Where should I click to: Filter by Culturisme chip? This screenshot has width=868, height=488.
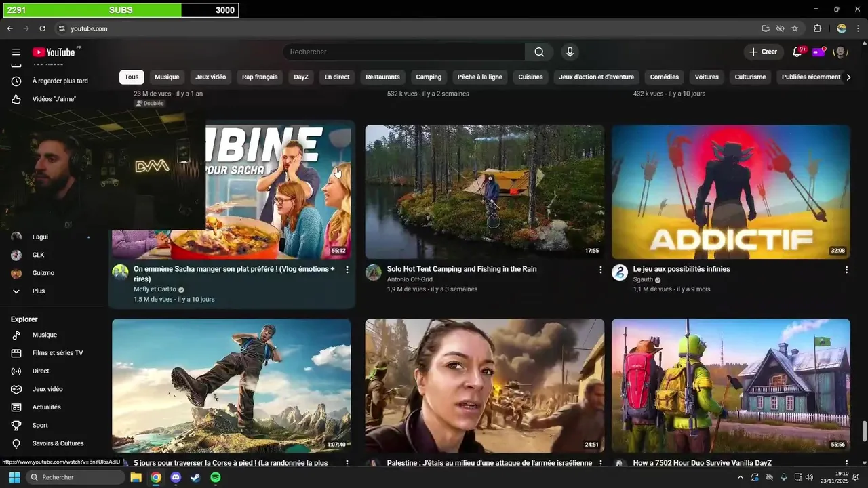tap(750, 77)
